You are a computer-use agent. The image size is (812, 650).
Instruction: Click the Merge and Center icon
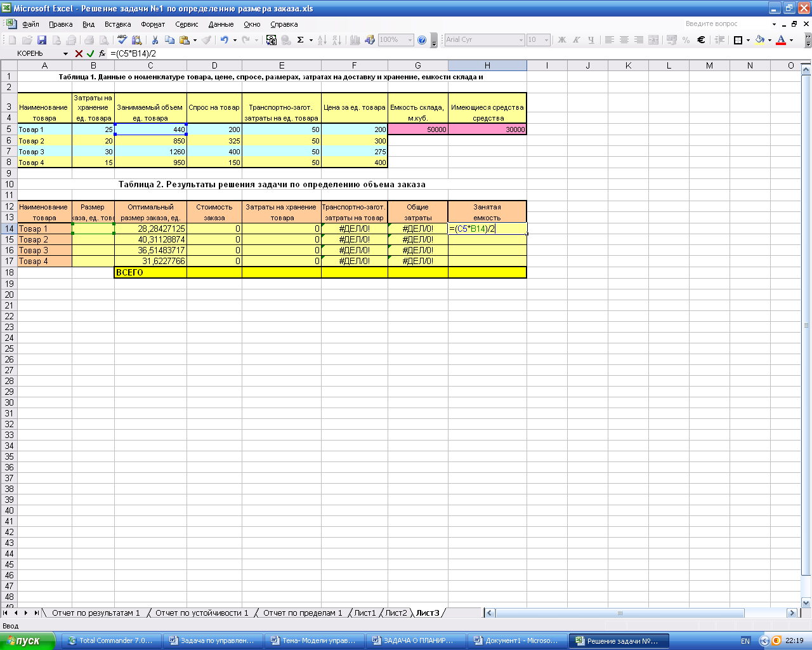[653, 39]
